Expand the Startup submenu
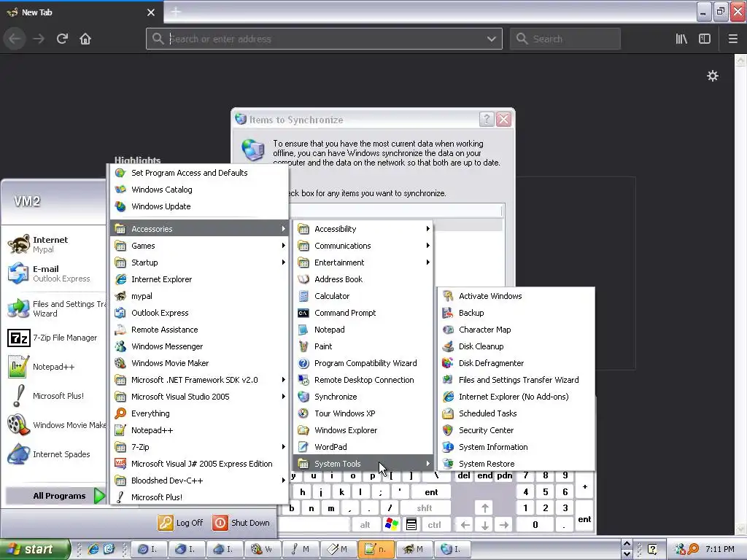The width and height of the screenshot is (747, 560). point(199,262)
